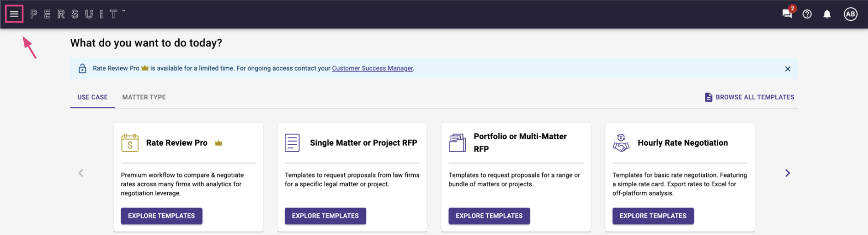
Task: Open the AB user avatar menu
Action: (850, 14)
